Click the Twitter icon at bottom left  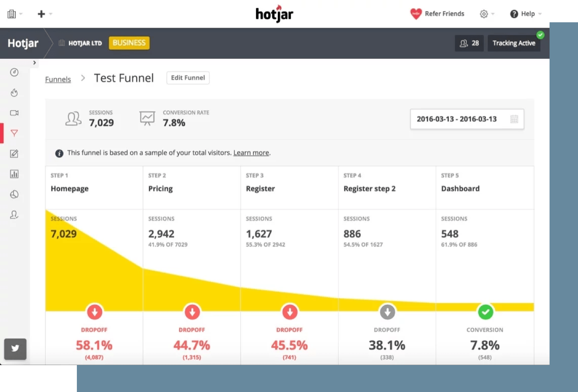pyautogui.click(x=15, y=349)
